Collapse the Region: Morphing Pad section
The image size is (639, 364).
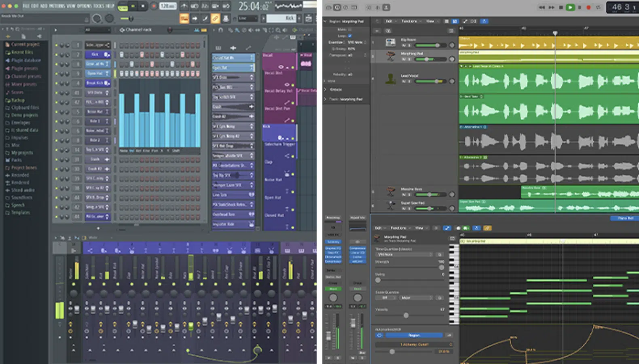(x=326, y=21)
